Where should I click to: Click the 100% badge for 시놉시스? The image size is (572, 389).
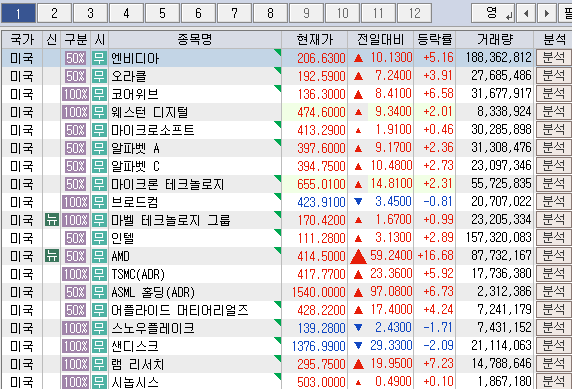(76, 382)
